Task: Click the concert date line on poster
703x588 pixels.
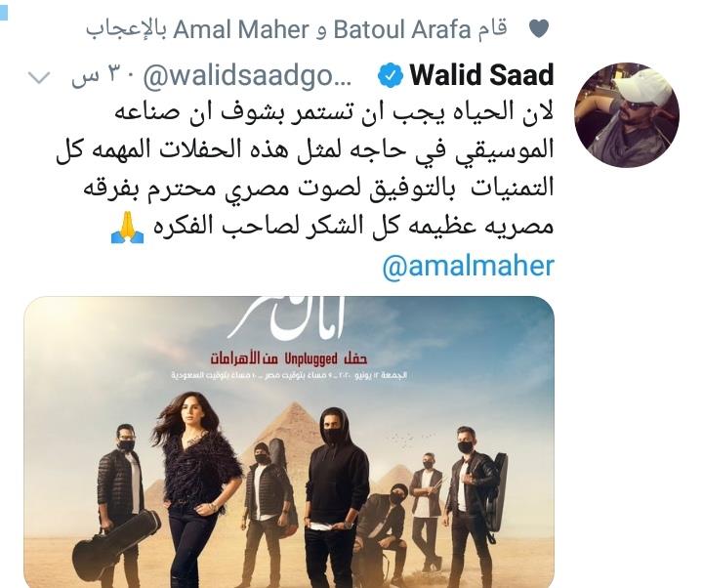Action: pyautogui.click(x=289, y=375)
